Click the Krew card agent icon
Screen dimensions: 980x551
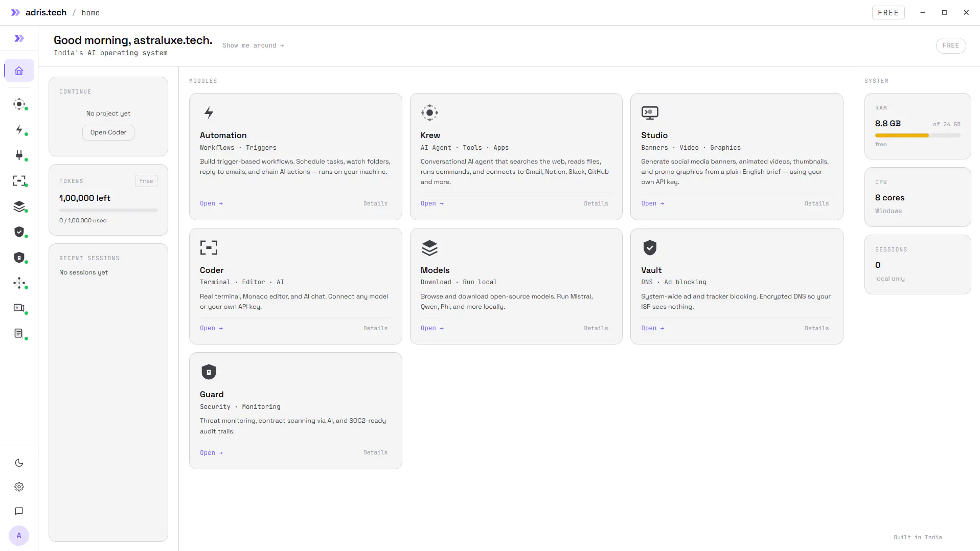point(429,113)
